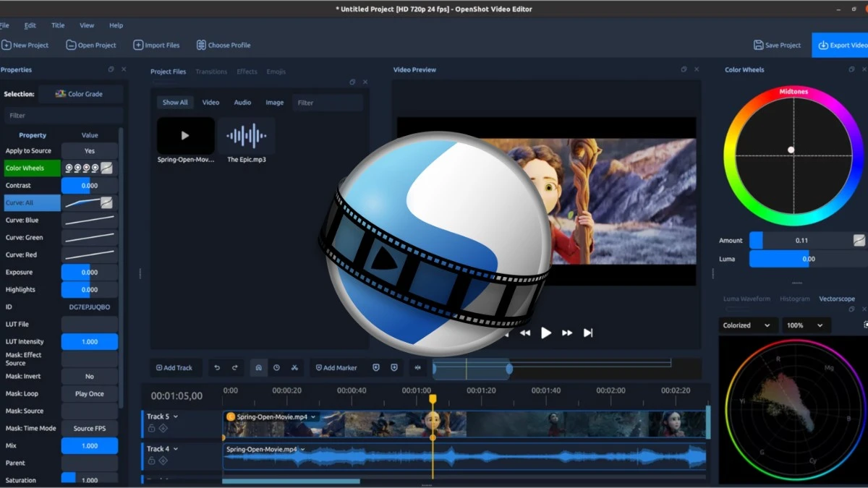Select The Epic.mp3 audio file thumbnail

246,135
